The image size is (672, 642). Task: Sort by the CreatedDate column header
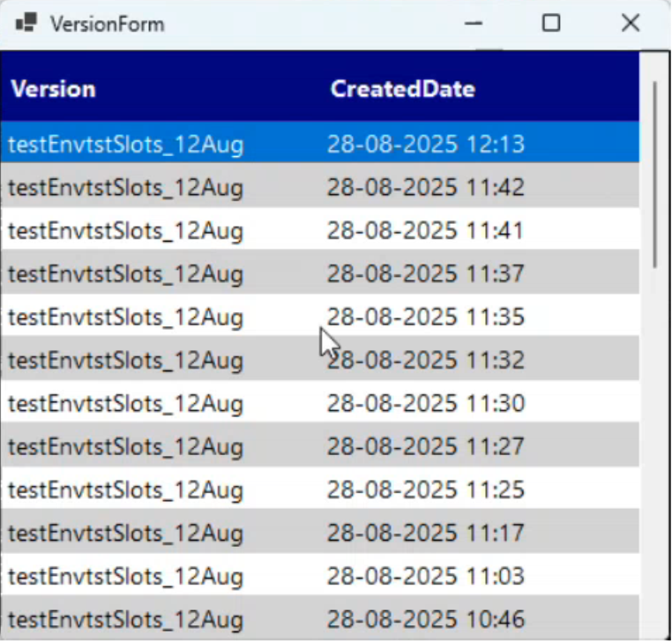click(x=402, y=89)
